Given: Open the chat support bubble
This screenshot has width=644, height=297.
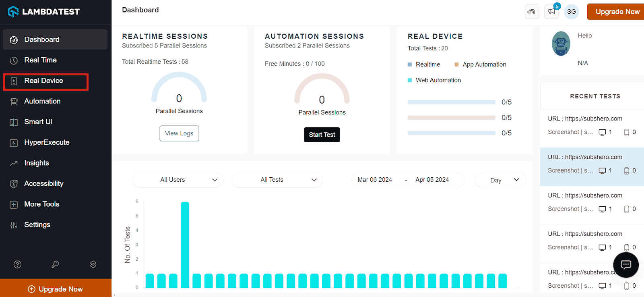Looking at the screenshot, I should pos(626,265).
